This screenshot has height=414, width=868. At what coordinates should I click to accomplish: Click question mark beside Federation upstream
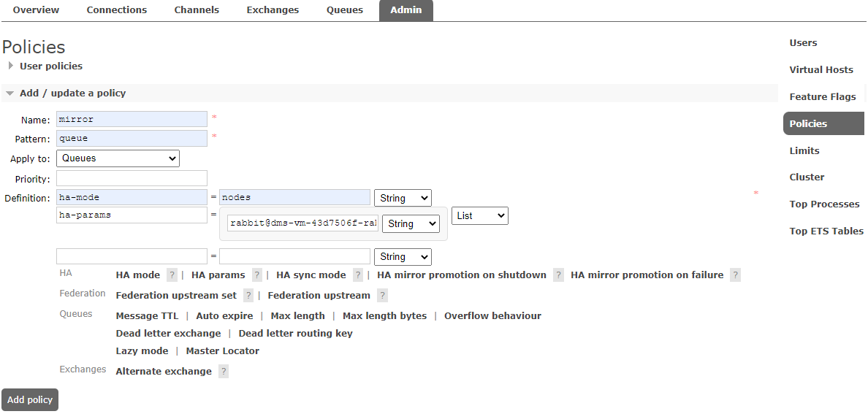tap(382, 296)
